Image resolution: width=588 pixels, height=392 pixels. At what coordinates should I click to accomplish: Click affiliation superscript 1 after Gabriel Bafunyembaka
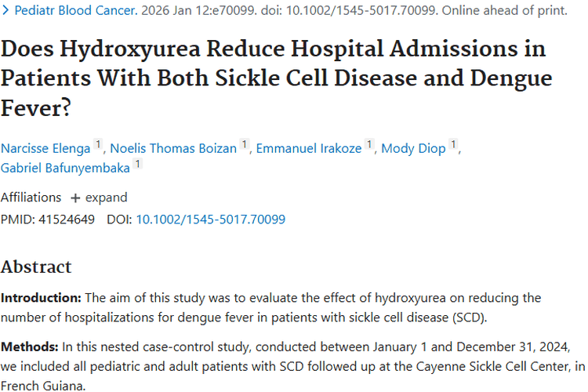pos(137,165)
